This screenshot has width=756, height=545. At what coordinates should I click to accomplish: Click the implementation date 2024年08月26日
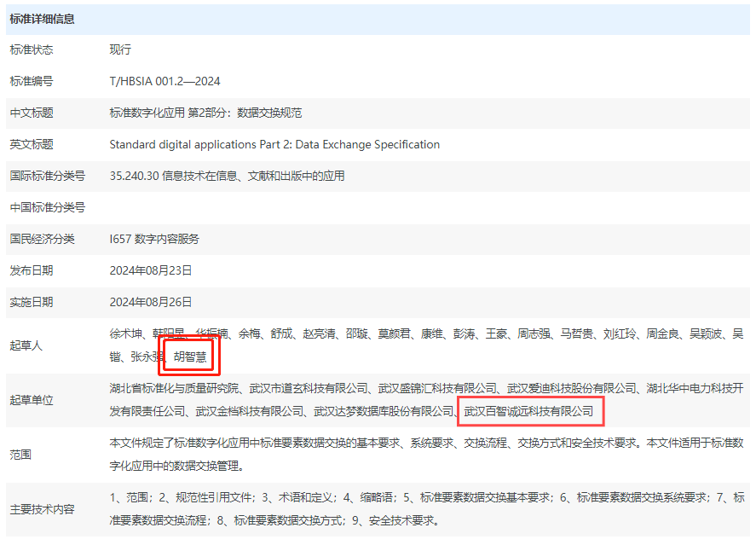(151, 302)
